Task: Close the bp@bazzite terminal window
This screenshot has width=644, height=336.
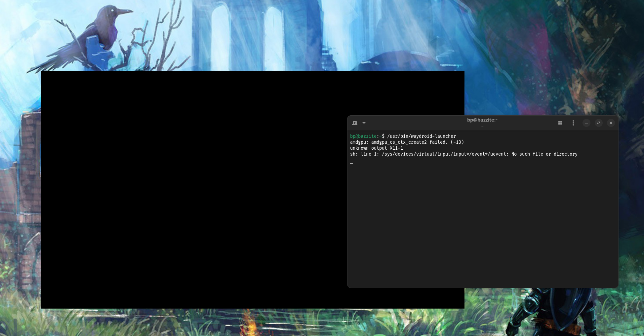Action: (x=611, y=123)
